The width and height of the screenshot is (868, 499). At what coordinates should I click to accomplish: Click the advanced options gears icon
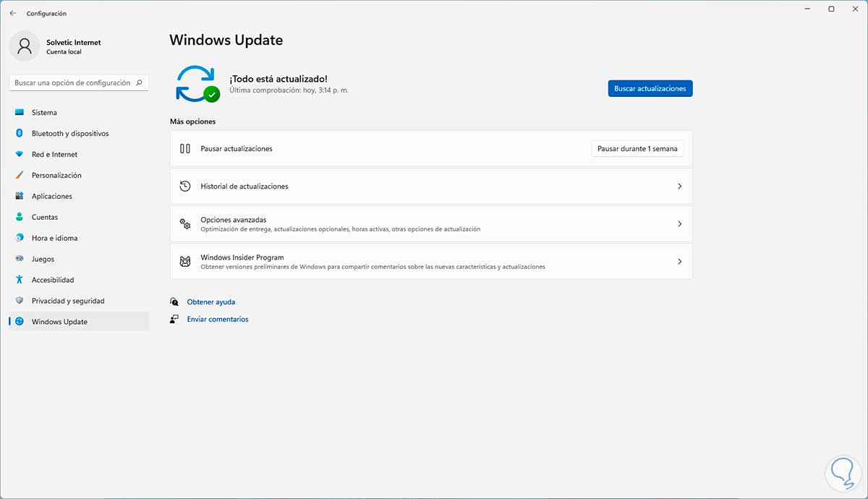tap(185, 224)
